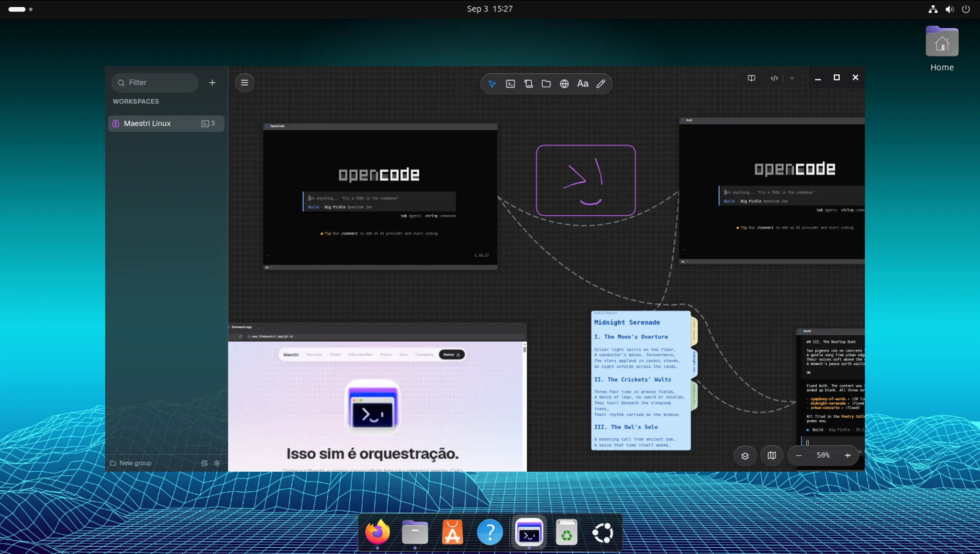Toggle the code view icon
980x554 pixels.
click(x=774, y=78)
